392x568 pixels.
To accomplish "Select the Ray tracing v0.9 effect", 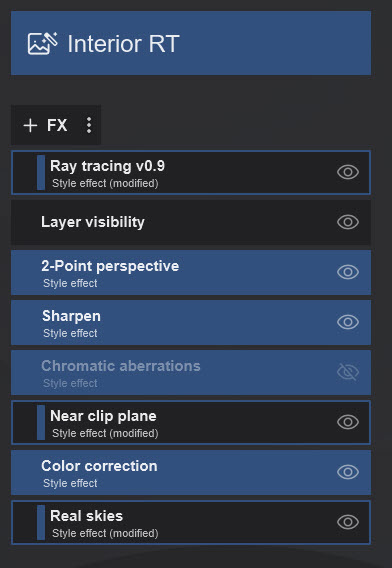I will coord(191,172).
